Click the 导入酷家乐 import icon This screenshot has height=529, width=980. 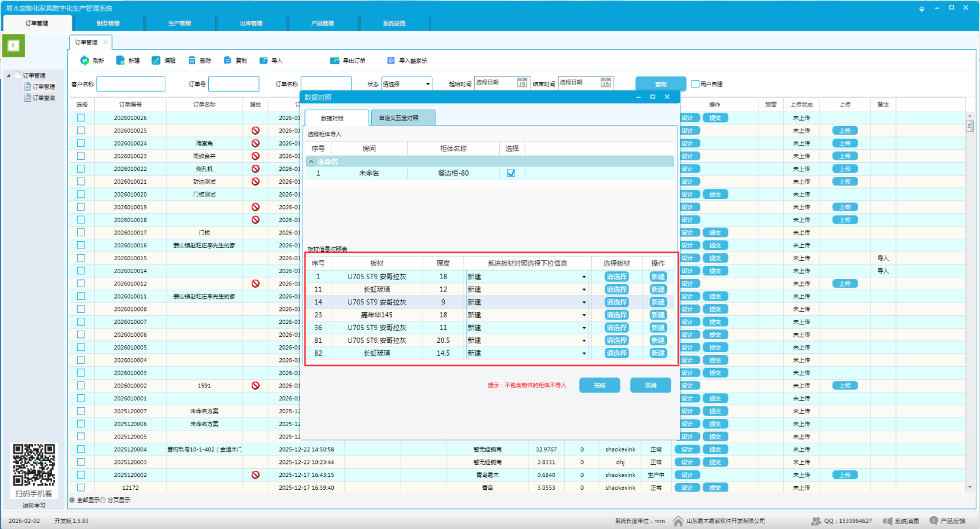[391, 61]
